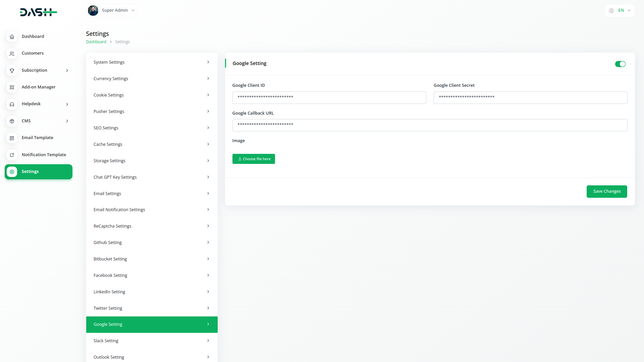644x362 pixels.
Task: Click the globe language icon
Action: 611,11
